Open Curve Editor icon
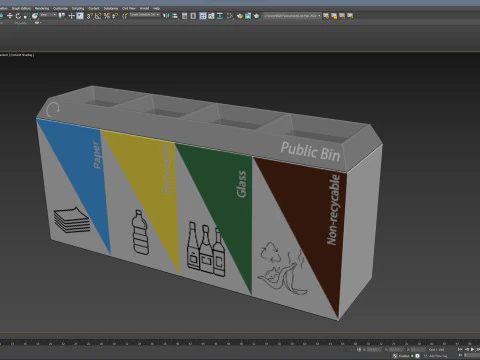The width and height of the screenshot is (480, 360). [x=211, y=16]
